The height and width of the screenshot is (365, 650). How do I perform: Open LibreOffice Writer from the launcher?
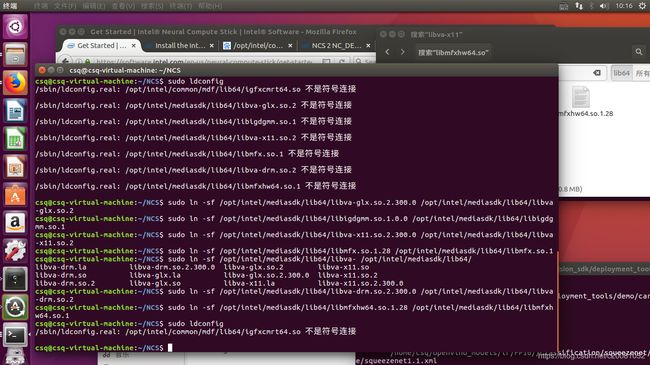point(15,111)
